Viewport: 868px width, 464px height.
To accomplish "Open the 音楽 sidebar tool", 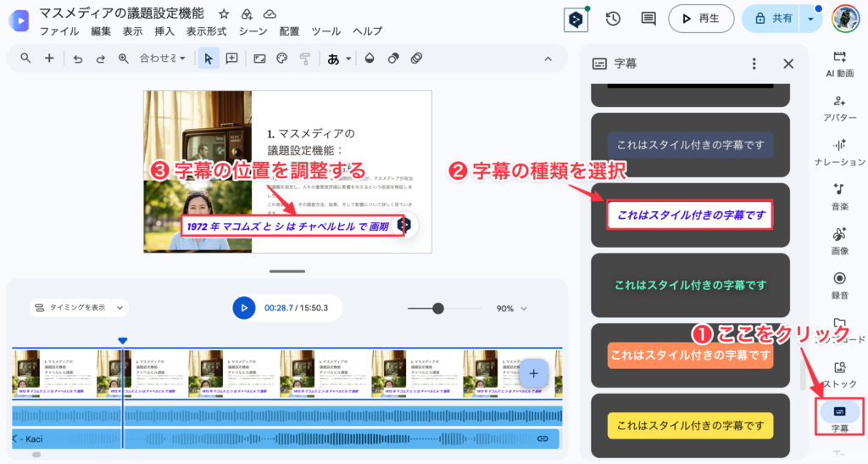I will [x=839, y=197].
